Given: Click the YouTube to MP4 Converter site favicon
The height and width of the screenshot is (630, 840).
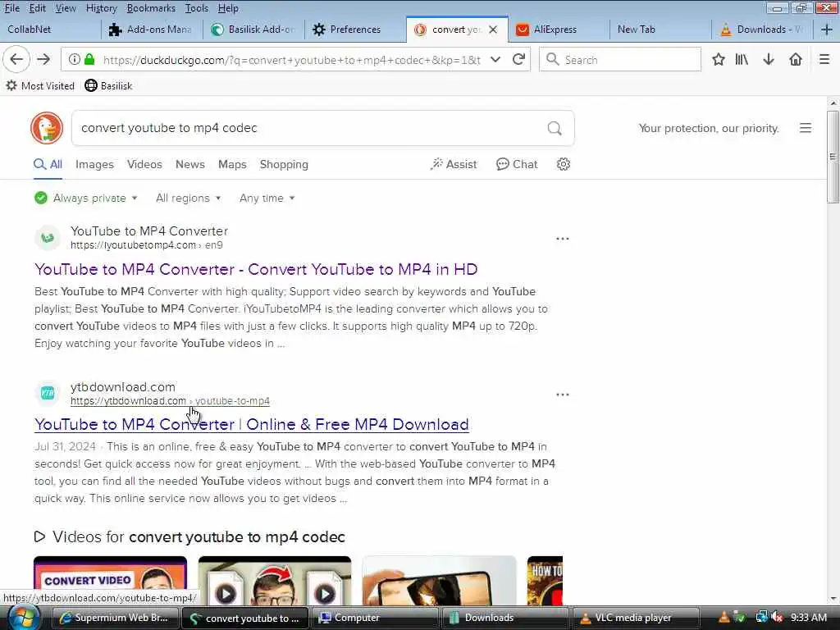Looking at the screenshot, I should pos(48,237).
